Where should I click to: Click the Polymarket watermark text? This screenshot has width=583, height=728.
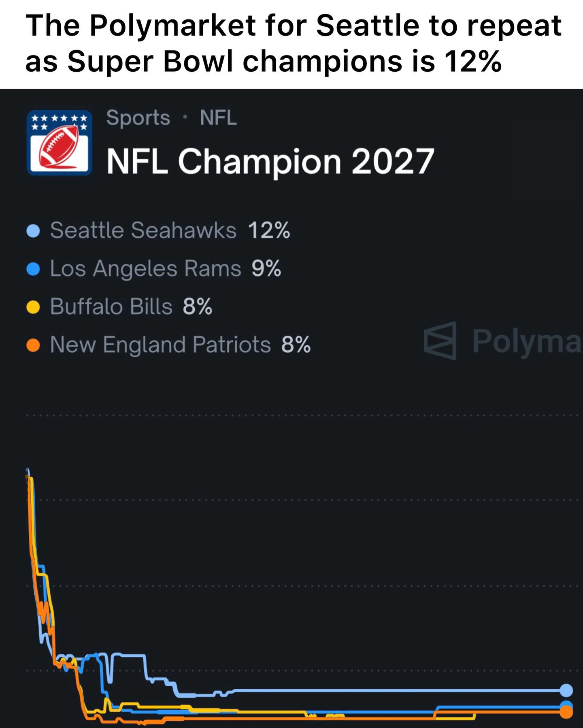[x=526, y=341]
